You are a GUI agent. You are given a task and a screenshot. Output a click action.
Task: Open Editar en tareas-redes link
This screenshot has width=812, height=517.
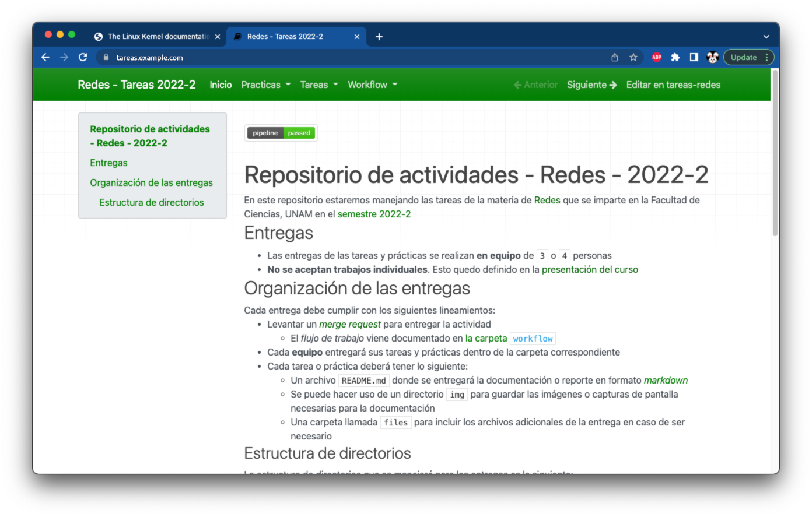pyautogui.click(x=673, y=85)
